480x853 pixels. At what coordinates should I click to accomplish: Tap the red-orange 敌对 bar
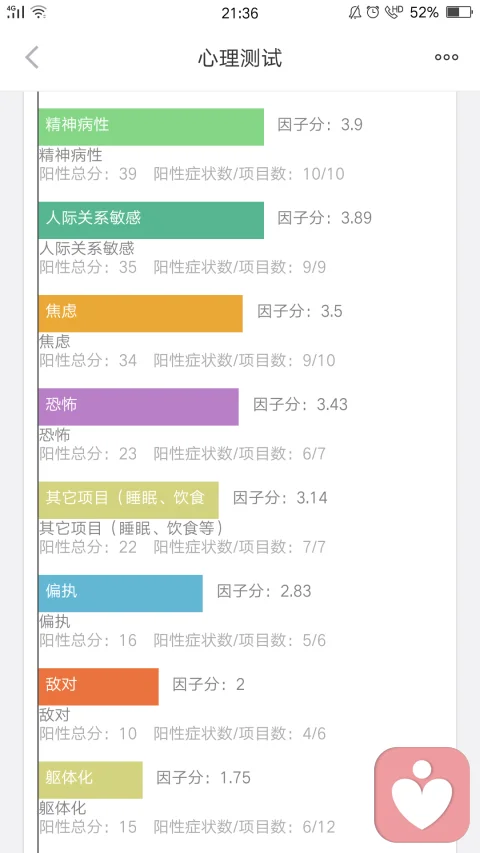click(99, 687)
